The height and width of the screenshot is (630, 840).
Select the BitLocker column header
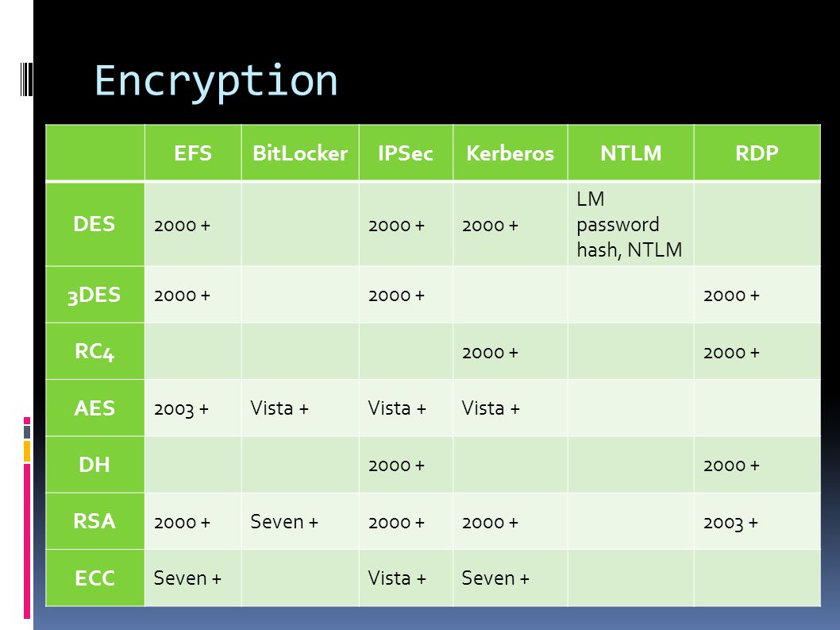click(300, 153)
